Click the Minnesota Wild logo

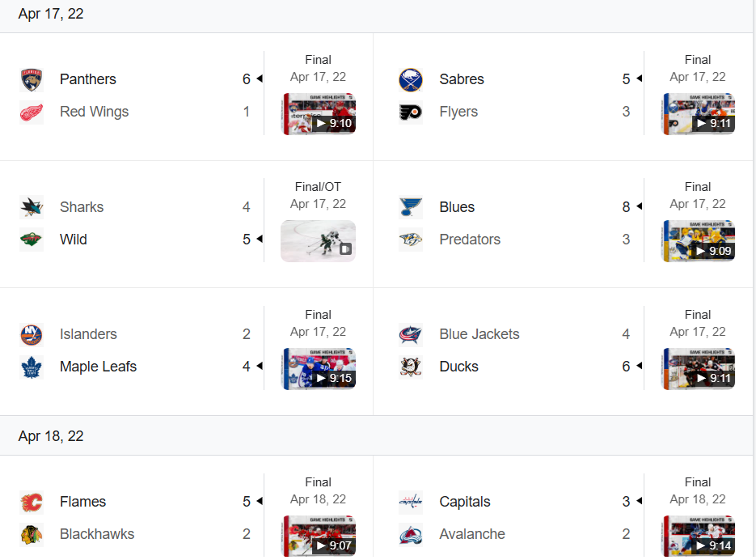click(x=32, y=240)
